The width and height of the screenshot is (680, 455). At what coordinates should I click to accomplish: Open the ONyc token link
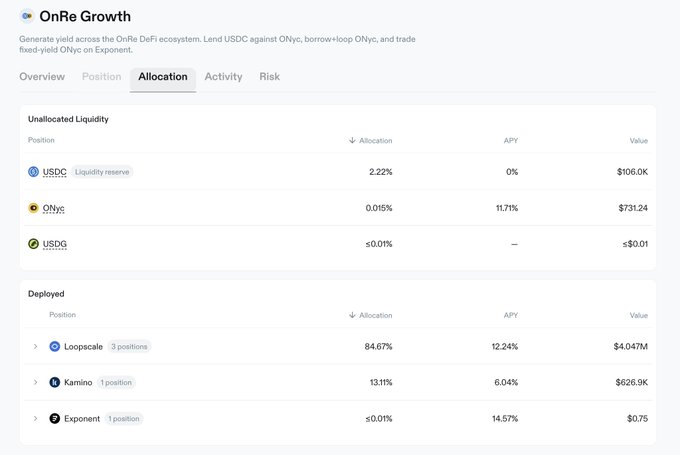53,208
